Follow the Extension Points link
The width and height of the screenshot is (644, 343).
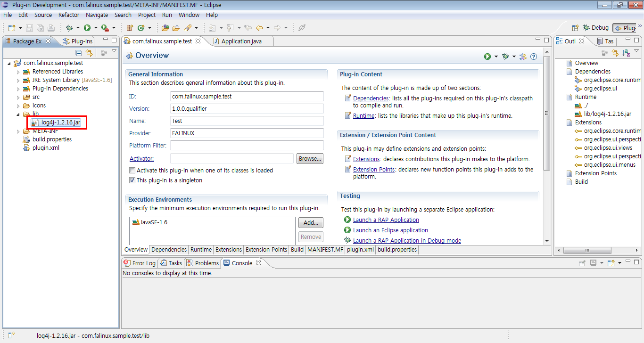click(x=374, y=170)
